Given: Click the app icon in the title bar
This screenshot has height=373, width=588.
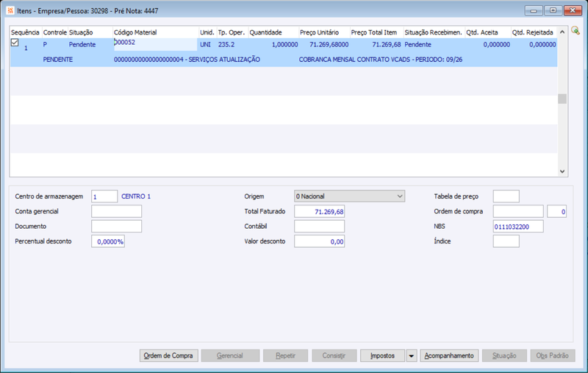Looking at the screenshot, I should (x=10, y=10).
